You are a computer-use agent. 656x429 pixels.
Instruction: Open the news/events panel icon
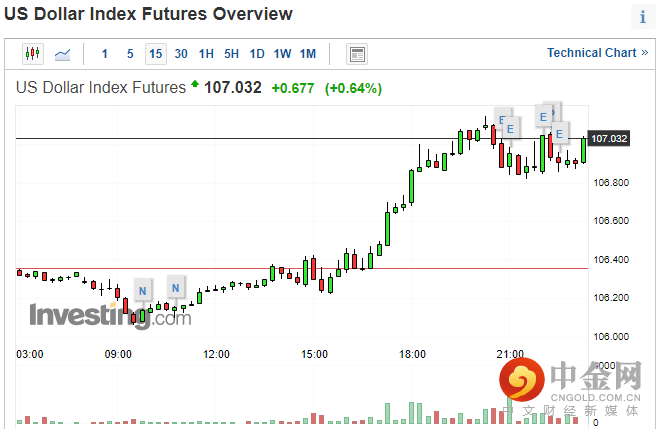pyautogui.click(x=357, y=54)
